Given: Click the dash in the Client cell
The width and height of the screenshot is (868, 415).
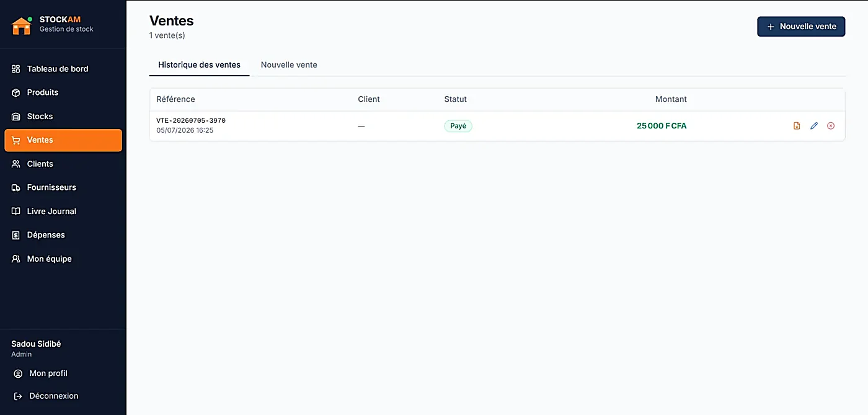Looking at the screenshot, I should (x=361, y=126).
